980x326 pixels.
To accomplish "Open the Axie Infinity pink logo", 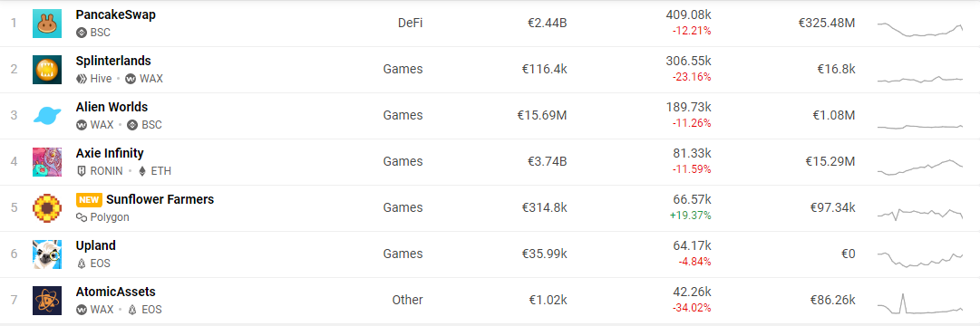I will (47, 162).
